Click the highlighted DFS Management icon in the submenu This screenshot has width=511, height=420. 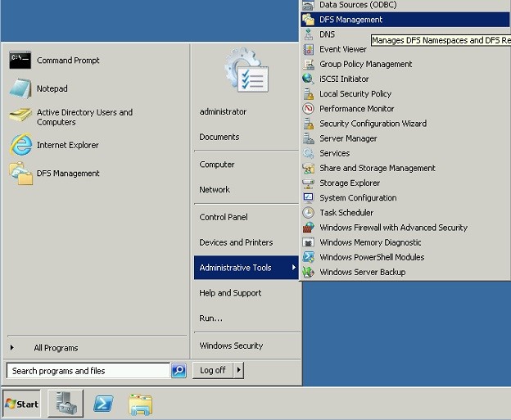click(308, 20)
